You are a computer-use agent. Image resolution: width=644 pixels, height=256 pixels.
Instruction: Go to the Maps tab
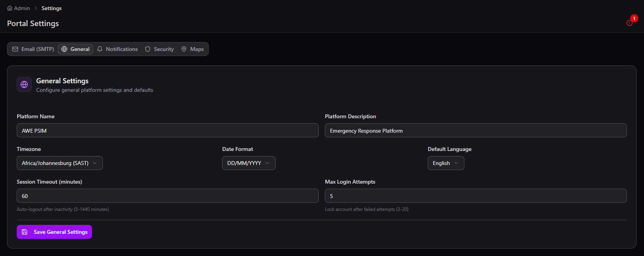tap(192, 49)
